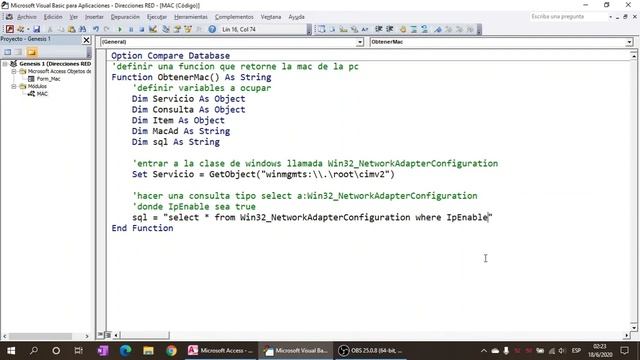Click View Code icon in Project panel
This screenshot has height=360, width=640.
coord(8,52)
